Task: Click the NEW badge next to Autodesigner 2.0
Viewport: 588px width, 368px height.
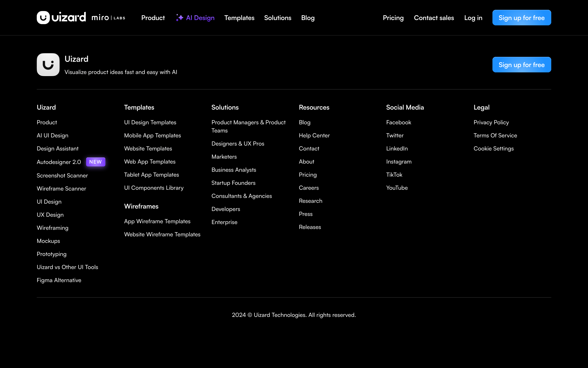Action: pos(96,162)
